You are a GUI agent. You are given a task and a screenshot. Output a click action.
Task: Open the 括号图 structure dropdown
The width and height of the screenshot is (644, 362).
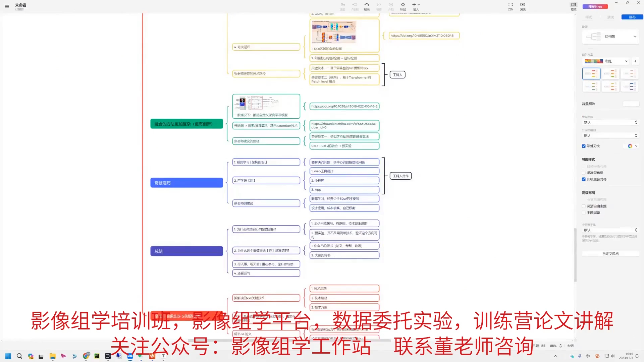pos(610,37)
